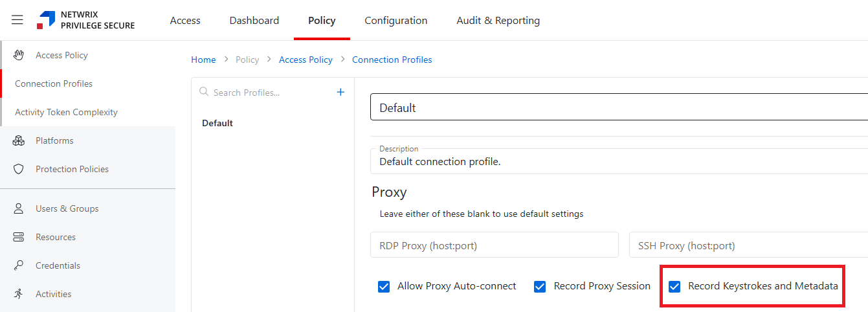Disable Record Keystrokes and Metadata

[674, 286]
